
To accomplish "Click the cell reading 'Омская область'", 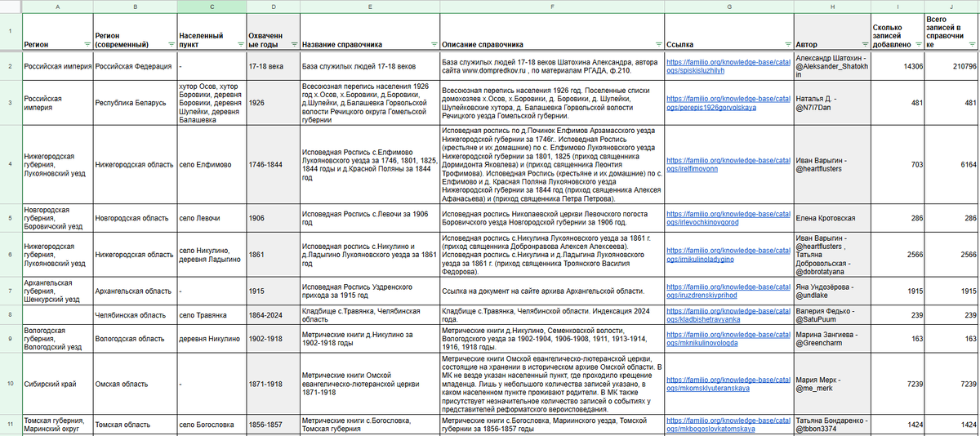I will click(x=134, y=384).
